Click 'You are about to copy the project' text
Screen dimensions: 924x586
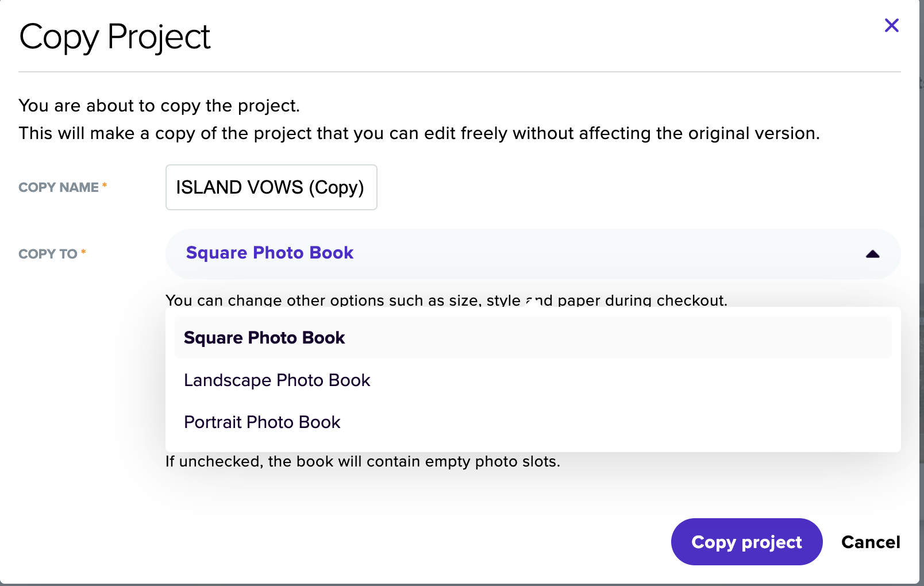coord(159,106)
